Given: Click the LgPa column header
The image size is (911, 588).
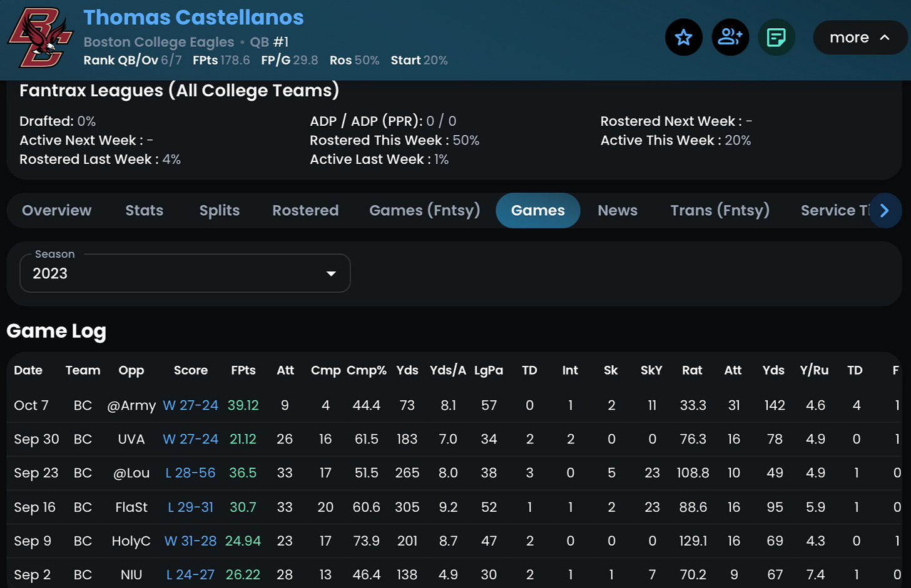Looking at the screenshot, I should point(489,370).
